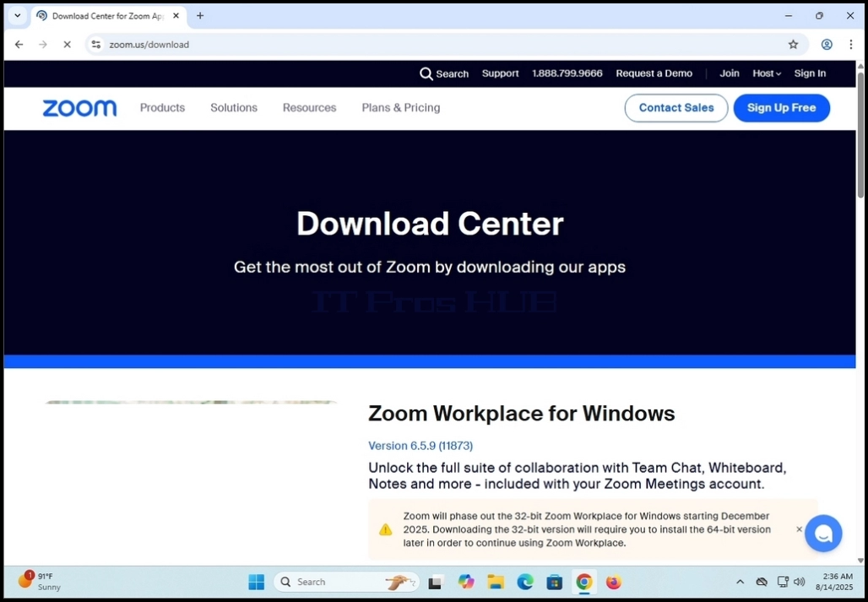
Task: Open the weather widget showing 91°F
Action: pos(40,581)
